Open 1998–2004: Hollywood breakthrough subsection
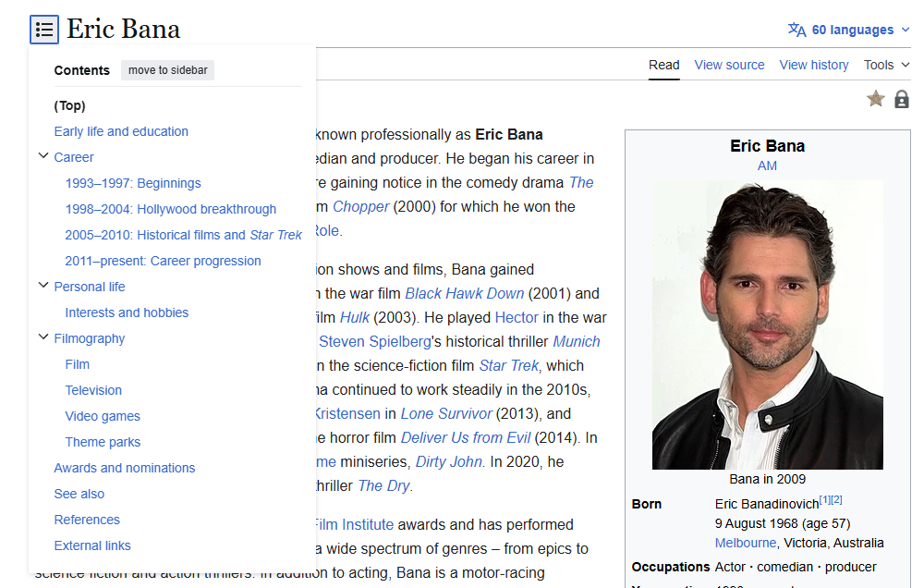 point(170,209)
